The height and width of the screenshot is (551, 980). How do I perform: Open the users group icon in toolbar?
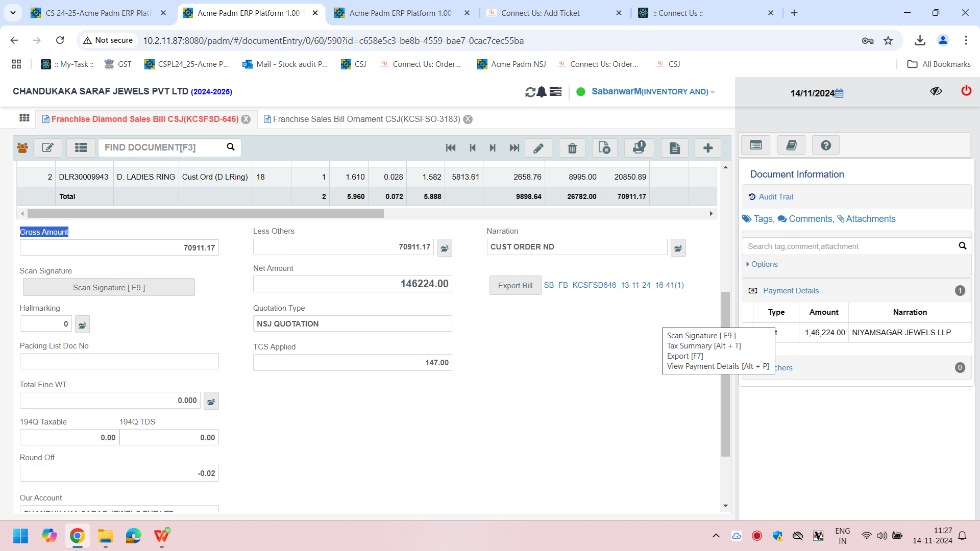point(22,148)
